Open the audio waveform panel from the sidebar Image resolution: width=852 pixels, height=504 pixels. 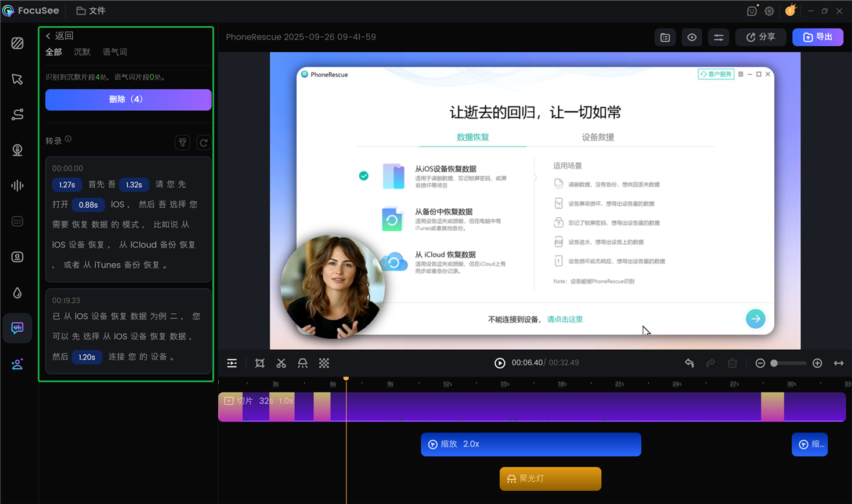pyautogui.click(x=17, y=185)
